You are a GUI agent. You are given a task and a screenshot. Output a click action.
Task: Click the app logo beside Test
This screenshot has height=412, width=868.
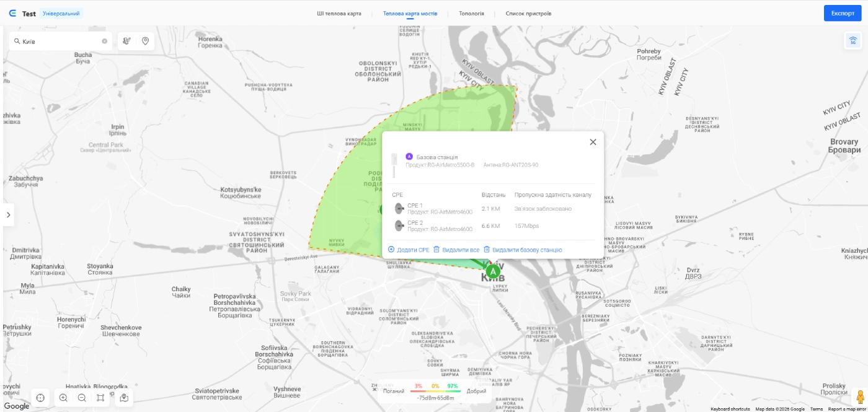pyautogui.click(x=13, y=13)
